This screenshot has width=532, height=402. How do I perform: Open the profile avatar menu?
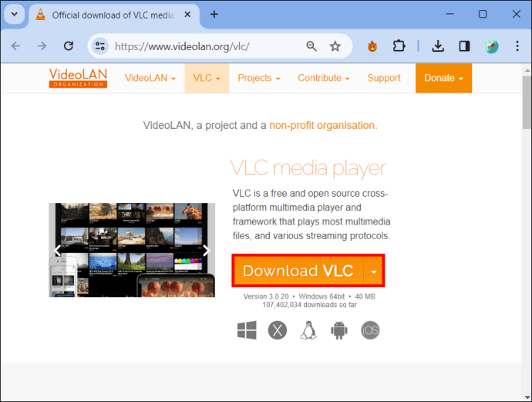(491, 46)
